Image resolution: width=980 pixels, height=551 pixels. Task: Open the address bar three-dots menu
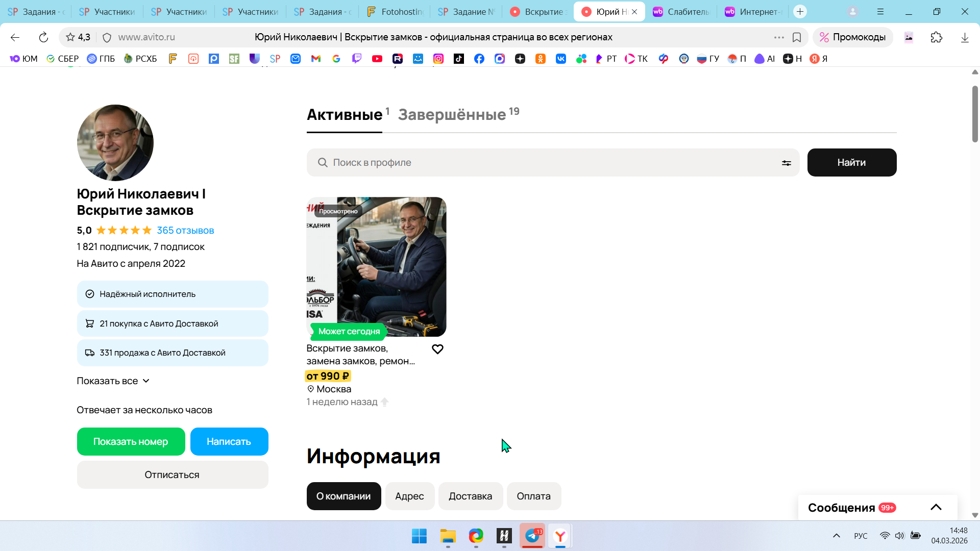[x=778, y=37]
